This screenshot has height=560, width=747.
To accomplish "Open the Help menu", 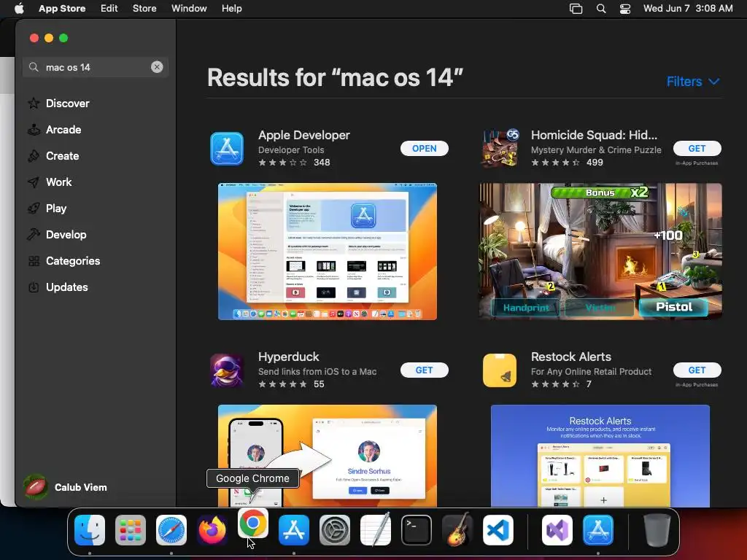I will pyautogui.click(x=231, y=9).
